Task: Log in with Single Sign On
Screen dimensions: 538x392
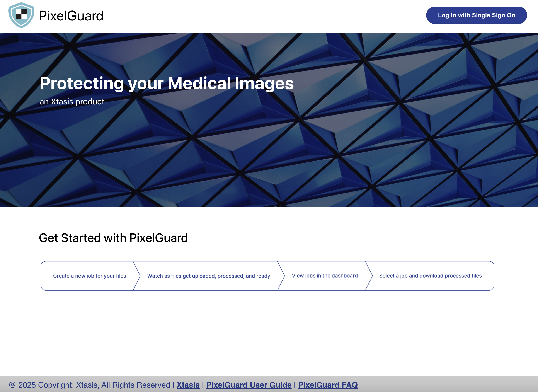Action: (x=476, y=15)
